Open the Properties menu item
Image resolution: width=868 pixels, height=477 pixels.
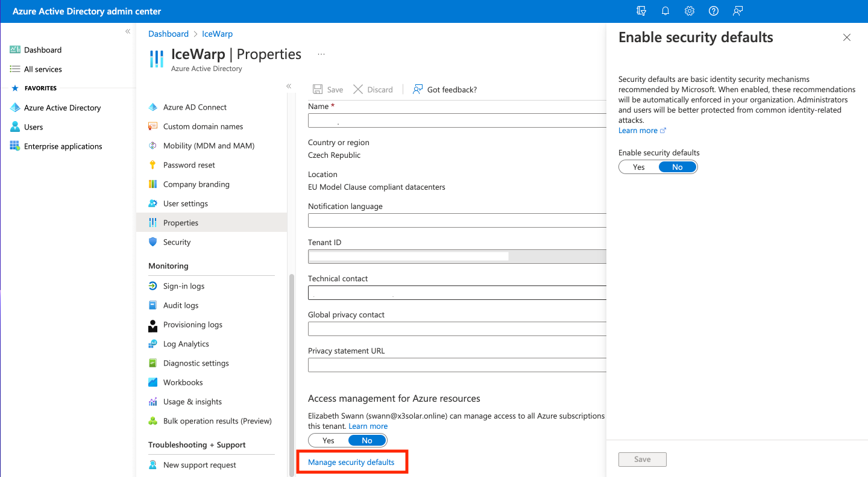pyautogui.click(x=212, y=223)
